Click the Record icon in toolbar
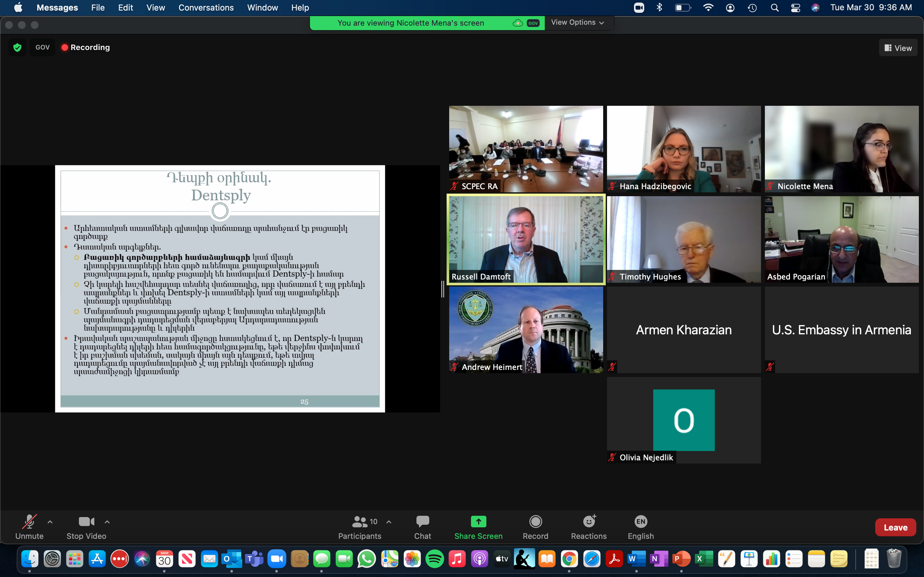Viewport: 924px width, 577px height. point(535,522)
